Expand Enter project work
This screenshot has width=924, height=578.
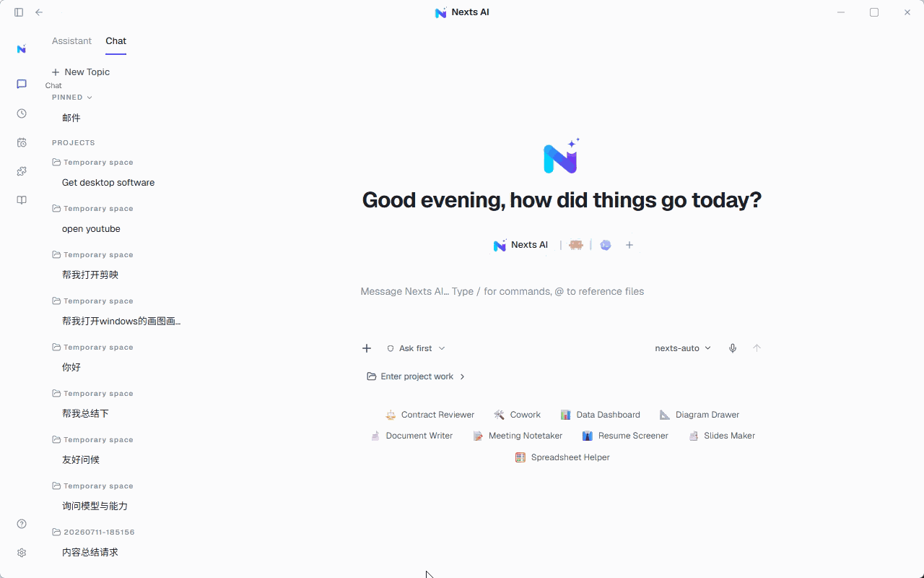coord(417,376)
